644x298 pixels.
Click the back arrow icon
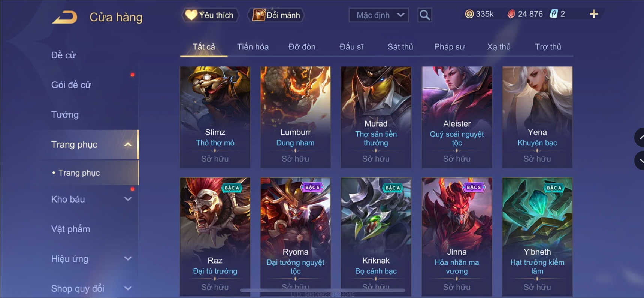tap(64, 17)
